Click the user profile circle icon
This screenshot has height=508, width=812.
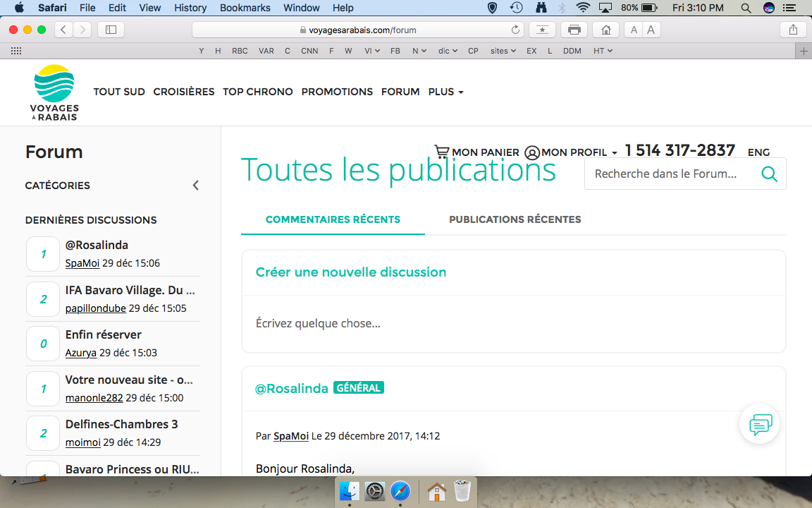click(x=532, y=152)
